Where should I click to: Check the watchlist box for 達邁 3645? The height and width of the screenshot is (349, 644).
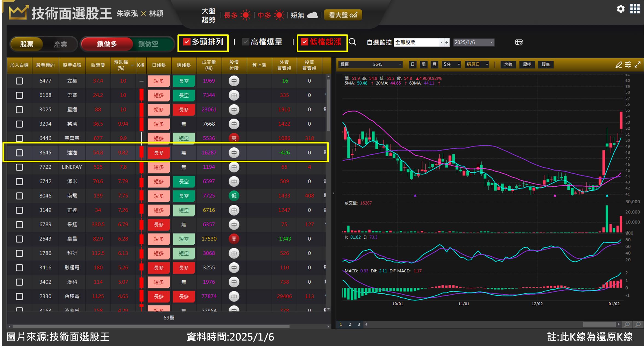coord(19,152)
